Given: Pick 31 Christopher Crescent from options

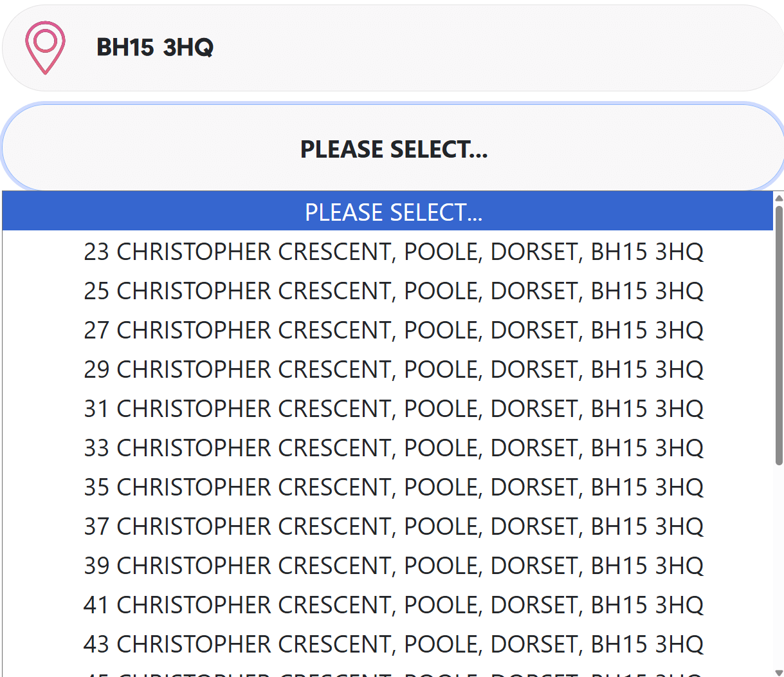Looking at the screenshot, I should [x=392, y=408].
